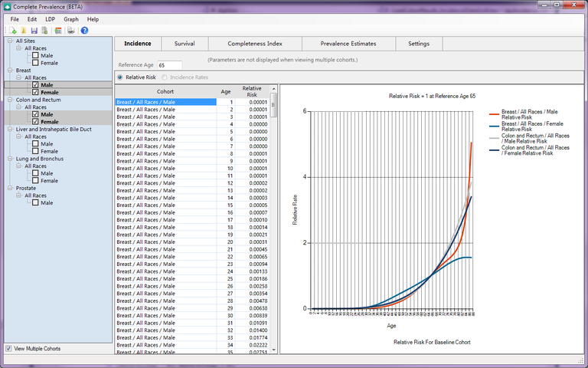588x368 pixels.
Task: Switch to the Survival tab
Action: [184, 44]
